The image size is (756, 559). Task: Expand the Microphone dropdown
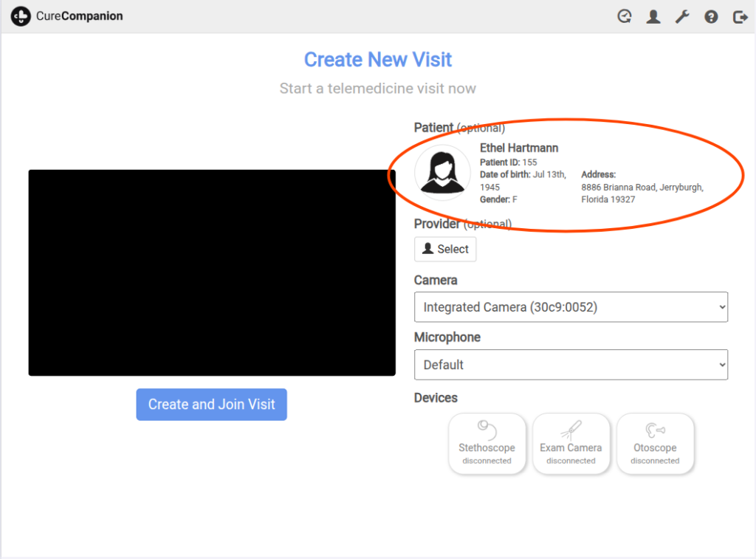pos(571,365)
